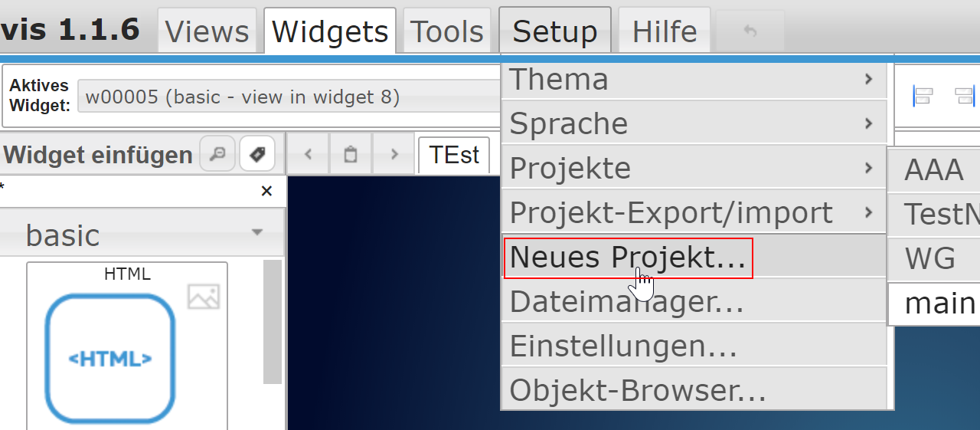
Task: Toggle the tag filter icon
Action: tap(257, 155)
